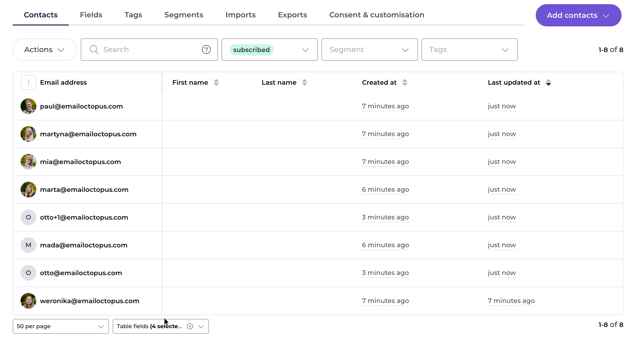The height and width of the screenshot is (349, 644).
Task: Click paul@emailoctopus.com avatar photo
Action: (28, 106)
